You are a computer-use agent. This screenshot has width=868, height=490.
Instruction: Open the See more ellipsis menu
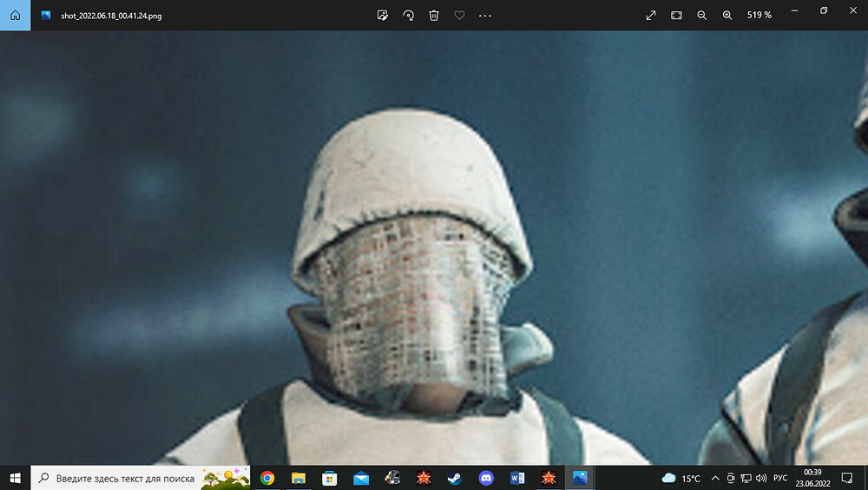(x=485, y=16)
